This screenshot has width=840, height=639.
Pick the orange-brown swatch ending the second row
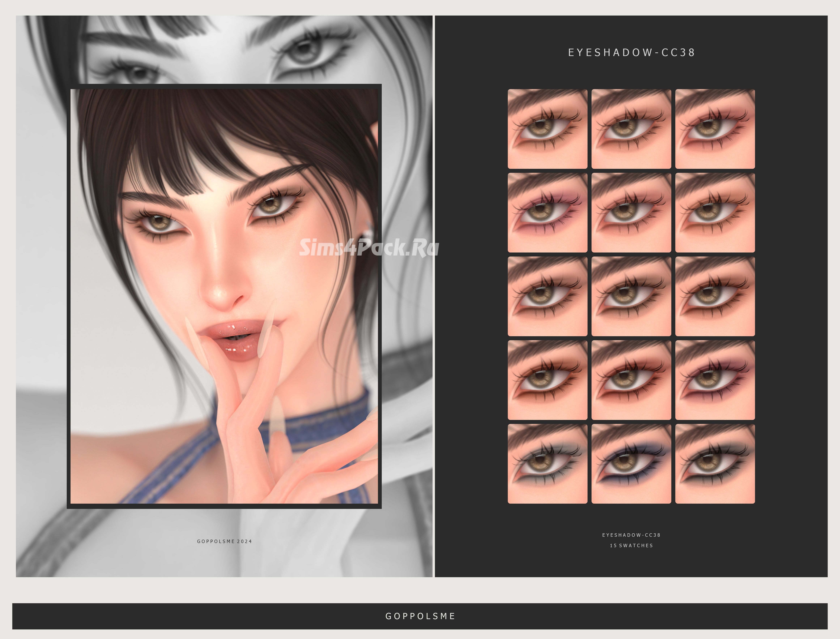715,213
